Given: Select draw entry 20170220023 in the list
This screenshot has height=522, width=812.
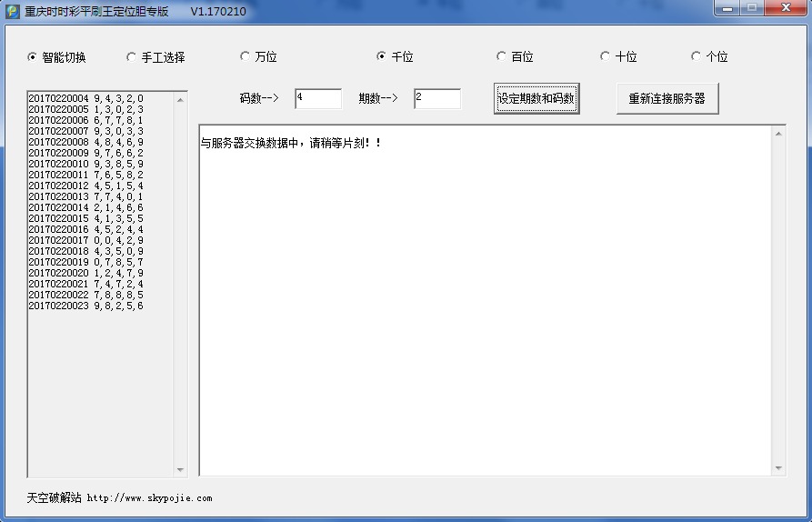Looking at the screenshot, I should (85, 306).
